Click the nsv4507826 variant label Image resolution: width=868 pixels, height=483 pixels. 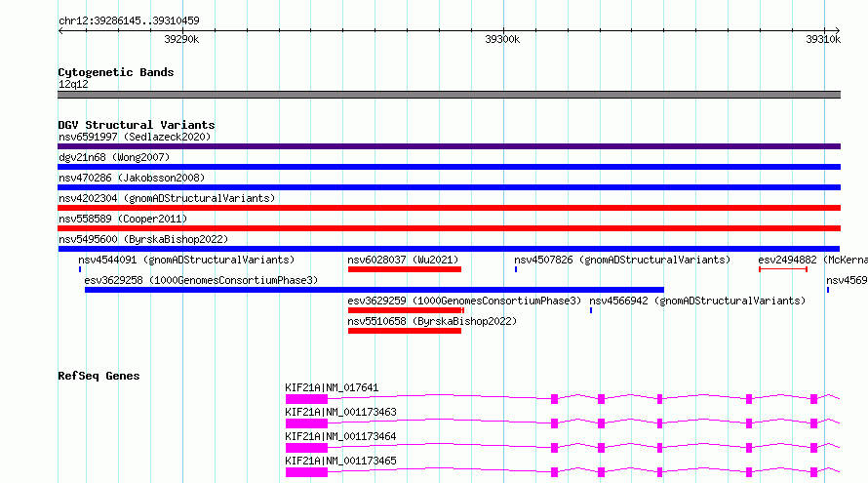pos(622,260)
